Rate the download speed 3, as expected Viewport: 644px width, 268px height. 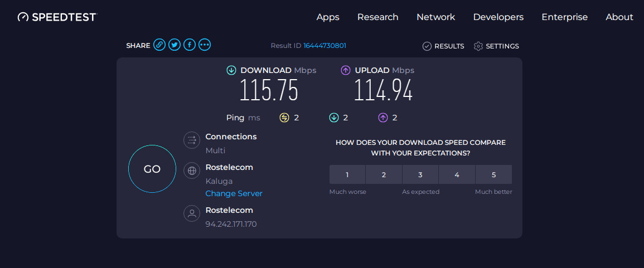click(420, 174)
